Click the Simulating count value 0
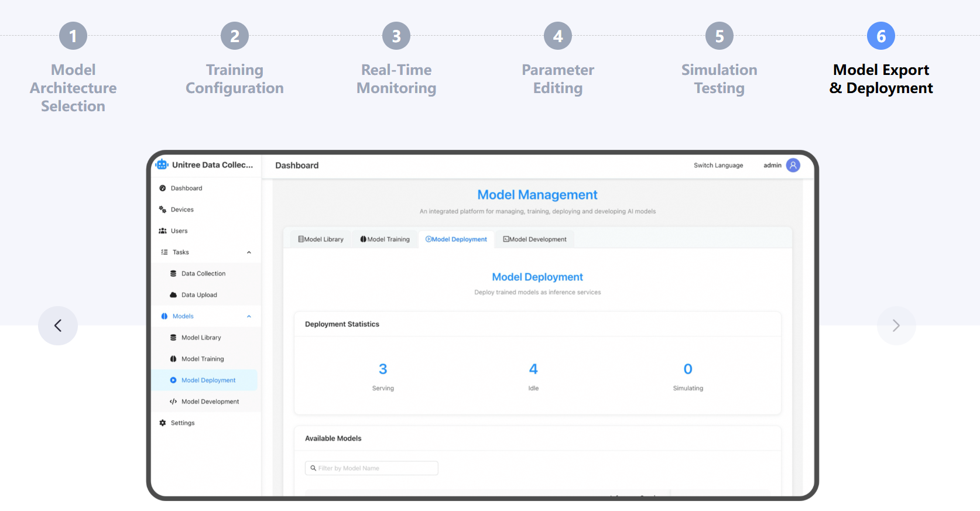This screenshot has height=511, width=980. tap(688, 369)
